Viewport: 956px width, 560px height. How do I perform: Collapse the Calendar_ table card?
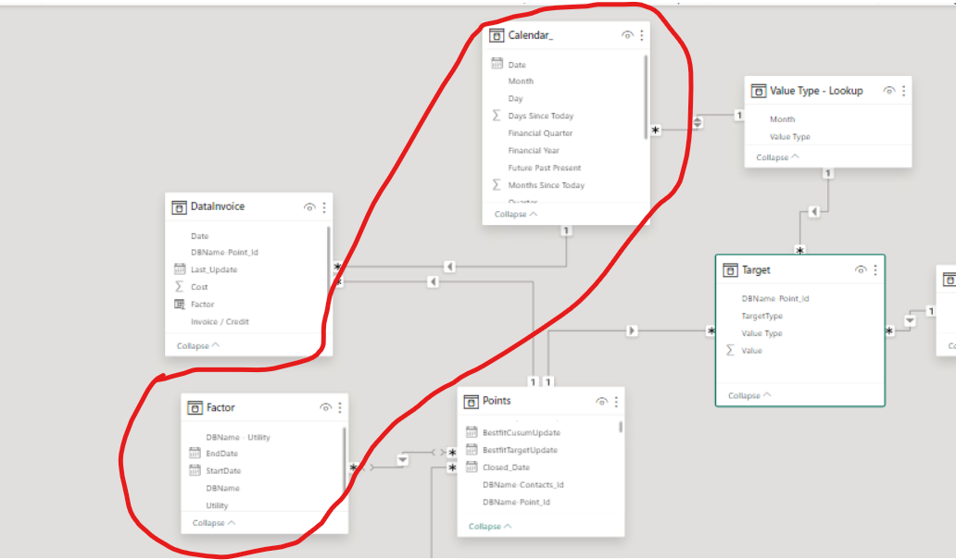(x=516, y=215)
